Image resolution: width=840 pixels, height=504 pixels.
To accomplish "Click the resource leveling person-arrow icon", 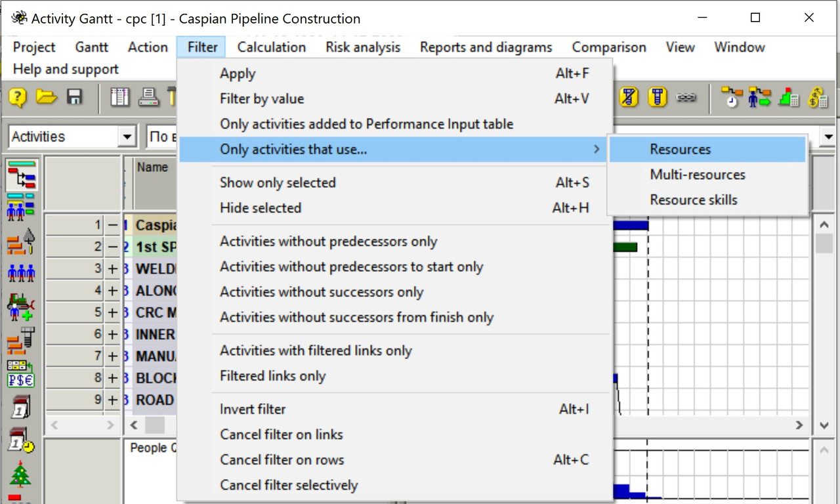I will [x=759, y=98].
